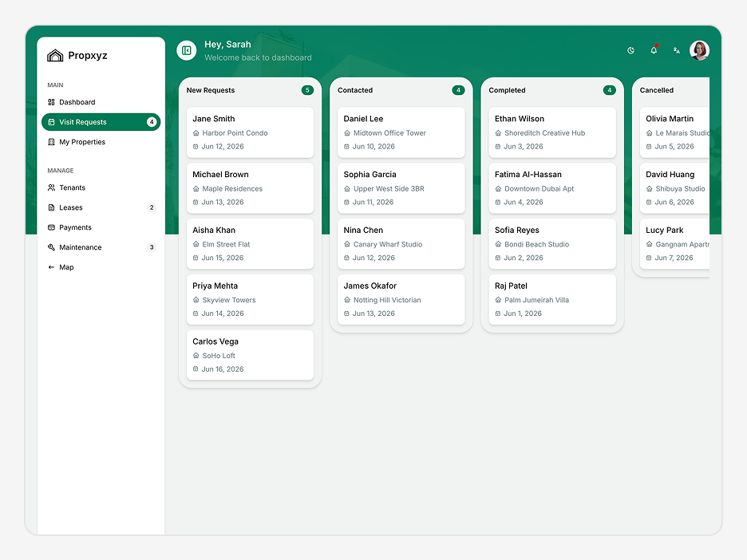Open Ethan Wilson completed card
The image size is (747, 560).
tap(552, 132)
